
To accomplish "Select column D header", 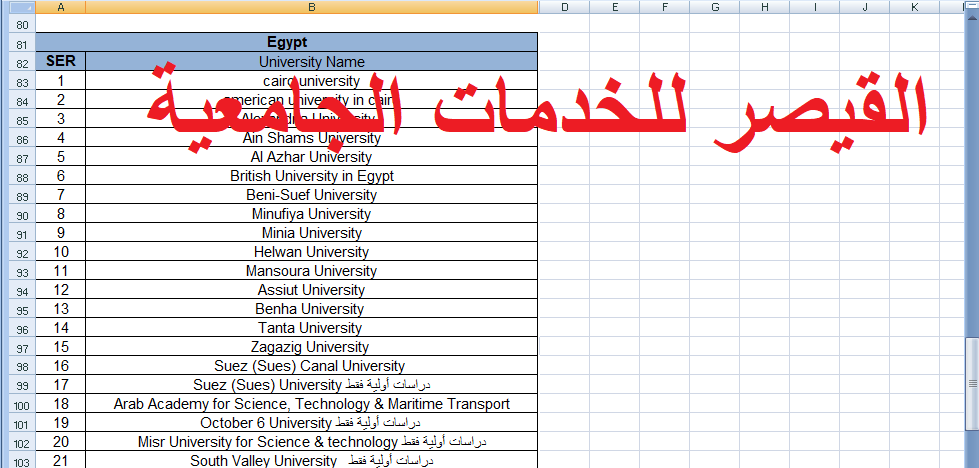I will (564, 7).
